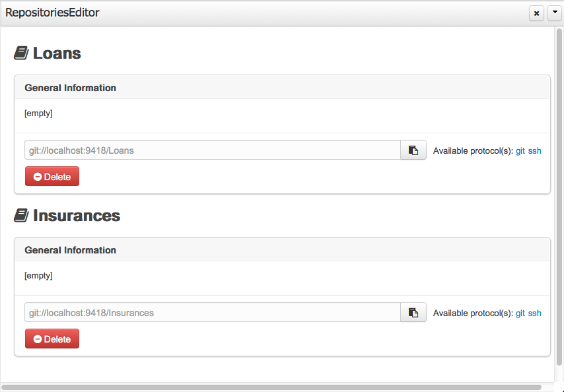Delete the Loans repository
564x392 pixels.
52,177
